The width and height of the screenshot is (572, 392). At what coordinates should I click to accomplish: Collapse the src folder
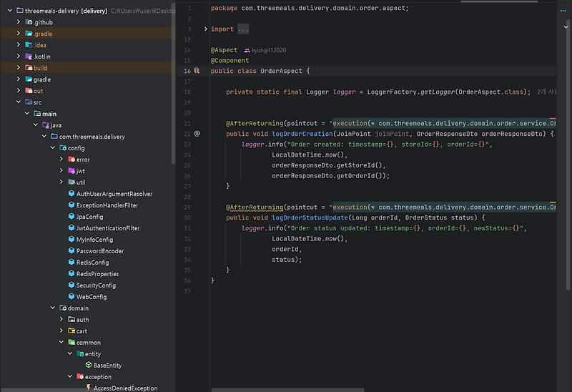[x=19, y=102]
